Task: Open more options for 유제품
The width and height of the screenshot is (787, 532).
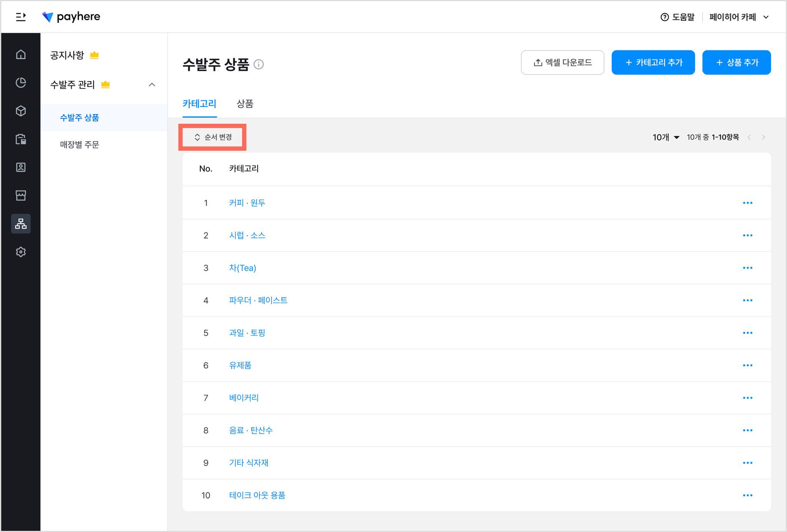Action: coord(747,365)
